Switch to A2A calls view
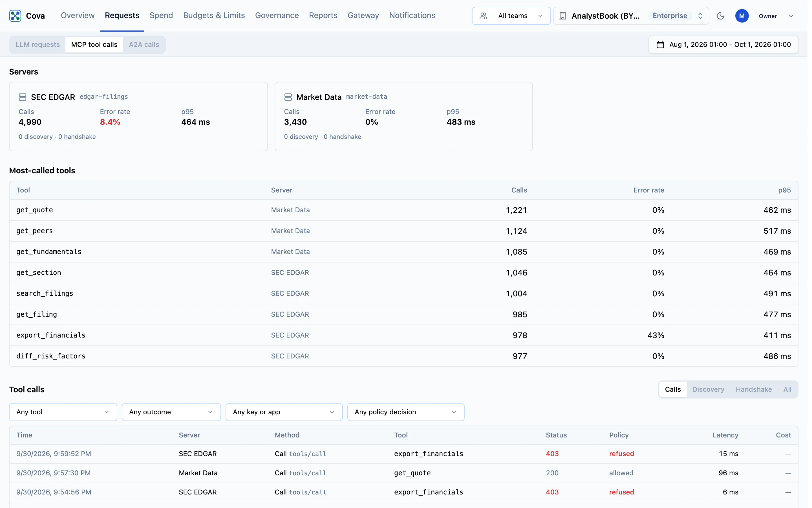The height and width of the screenshot is (508, 812). point(144,45)
